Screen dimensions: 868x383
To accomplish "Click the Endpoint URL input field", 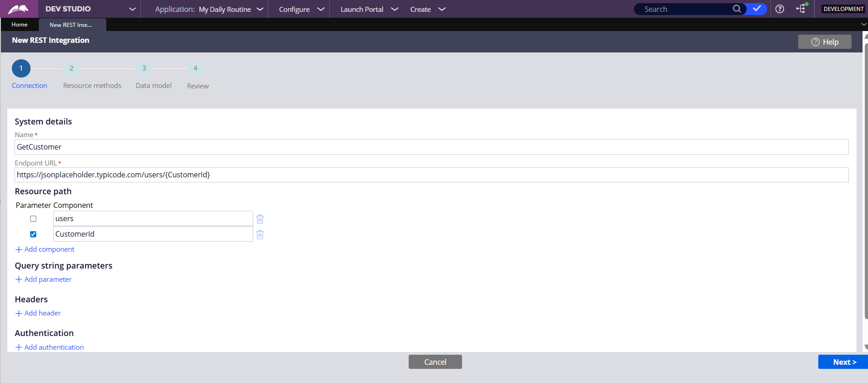I will 431,175.
